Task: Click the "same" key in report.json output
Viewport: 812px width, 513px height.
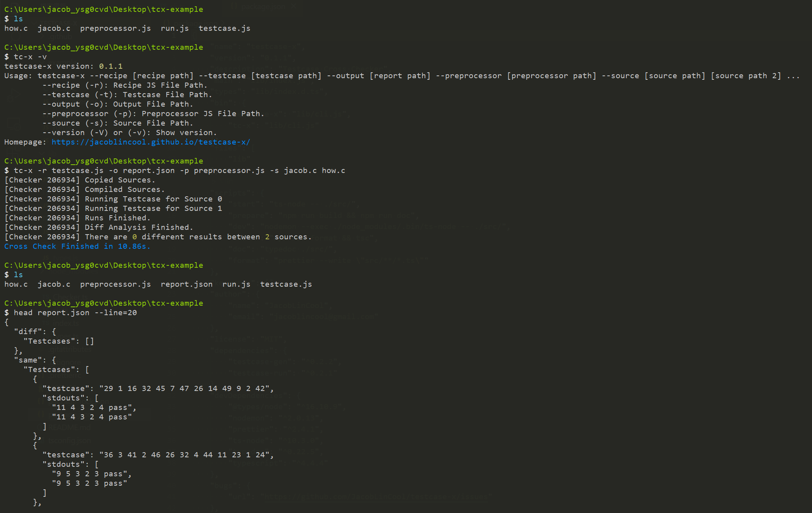Action: coord(28,360)
